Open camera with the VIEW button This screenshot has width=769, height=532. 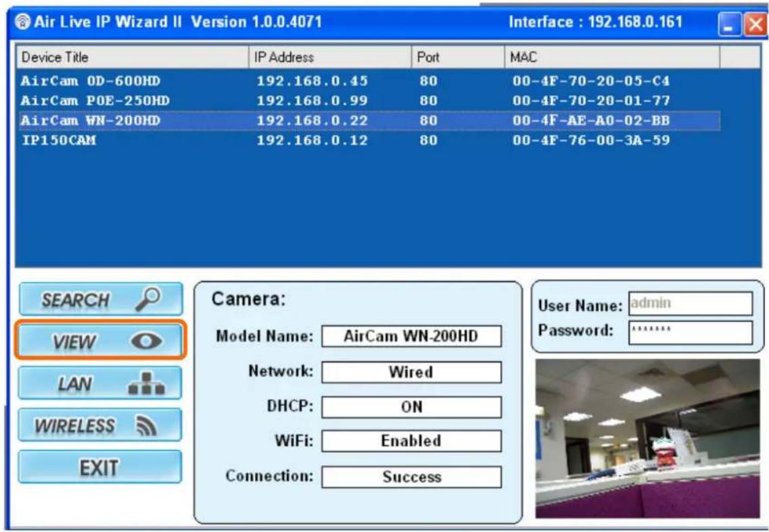pyautogui.click(x=101, y=340)
